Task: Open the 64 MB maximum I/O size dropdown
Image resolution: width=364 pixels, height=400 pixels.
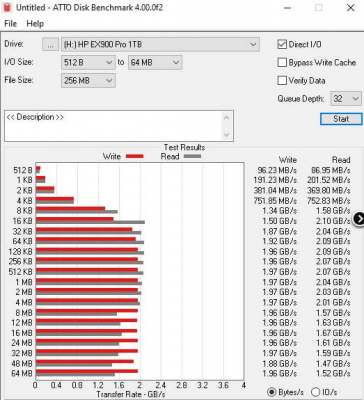Action: click(x=155, y=62)
